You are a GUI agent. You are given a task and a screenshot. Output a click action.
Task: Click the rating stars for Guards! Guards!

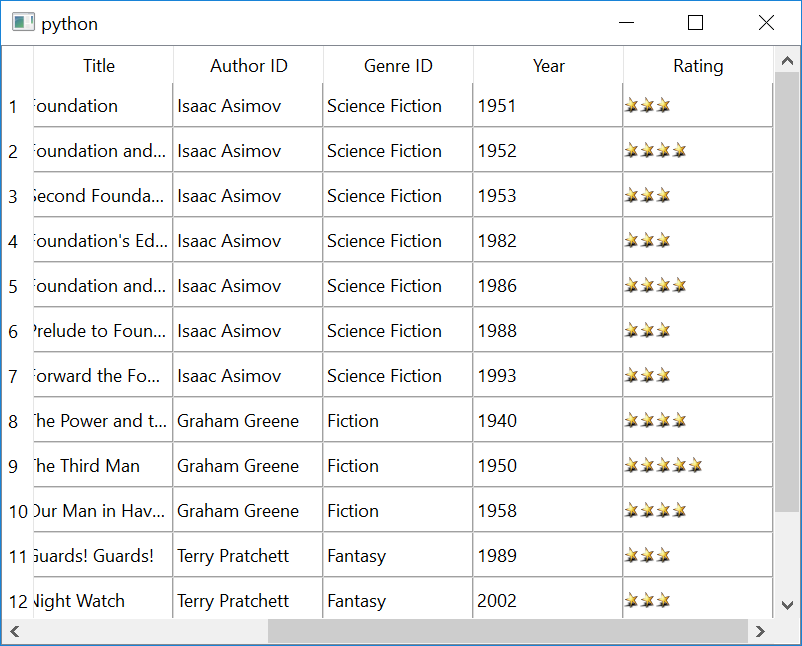648,555
